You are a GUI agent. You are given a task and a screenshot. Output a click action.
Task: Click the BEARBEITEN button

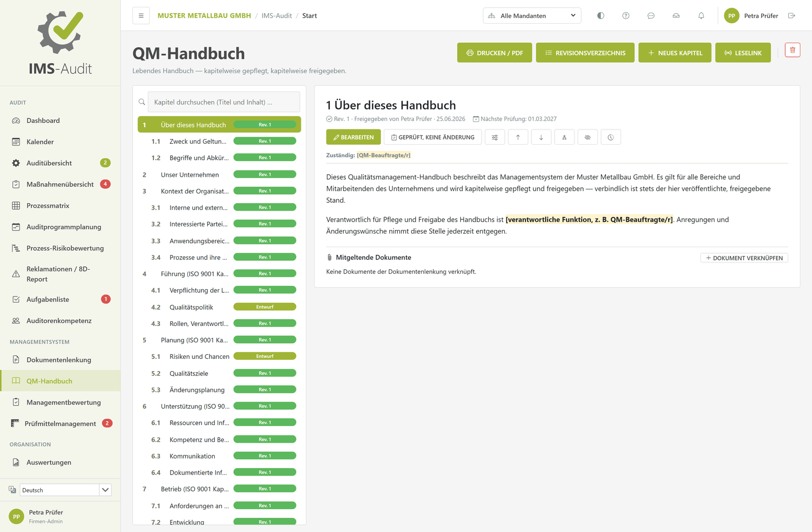click(x=353, y=137)
